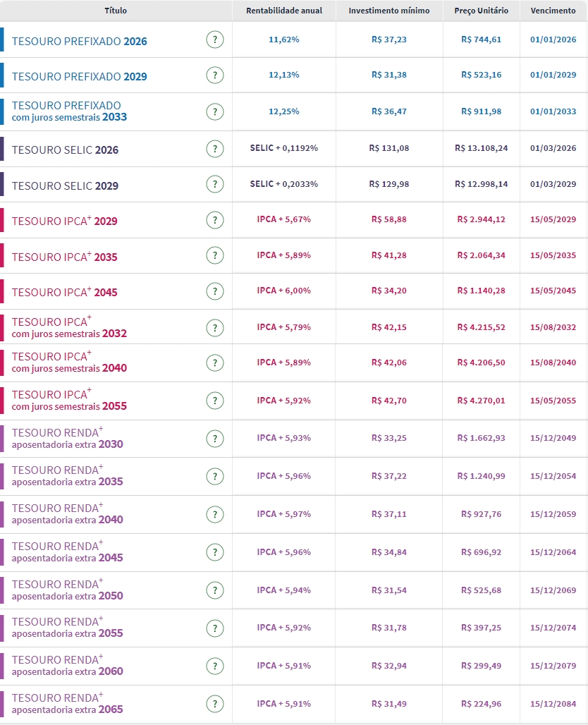
Task: Click the Vencimento column header
Action: tap(553, 11)
